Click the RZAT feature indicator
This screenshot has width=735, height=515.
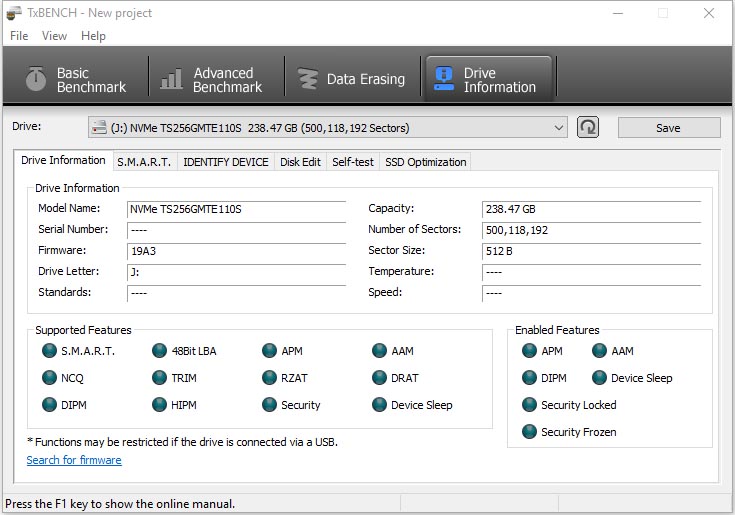(270, 378)
